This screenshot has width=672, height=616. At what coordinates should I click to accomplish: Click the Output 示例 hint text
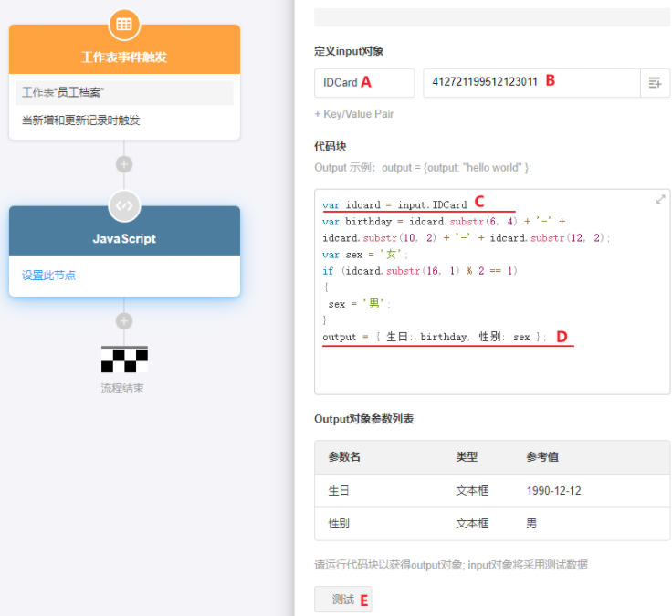pyautogui.click(x=423, y=168)
